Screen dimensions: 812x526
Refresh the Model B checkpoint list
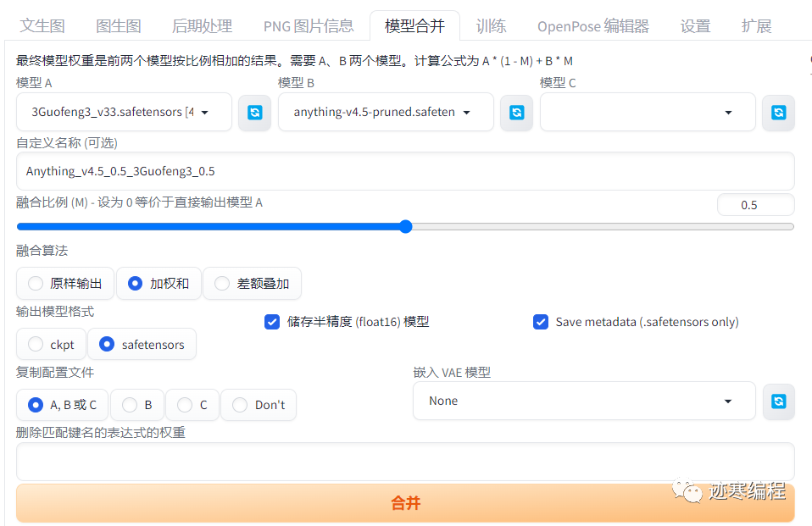516,112
